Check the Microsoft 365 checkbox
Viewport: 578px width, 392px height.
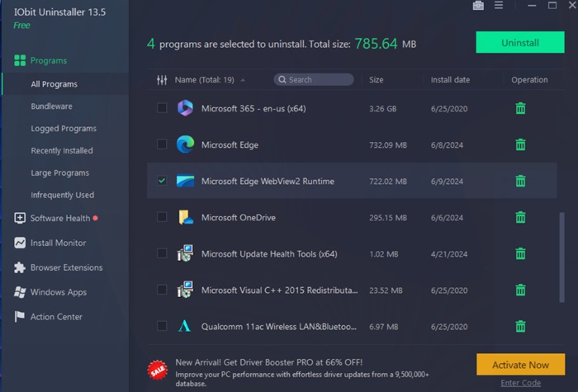click(162, 108)
